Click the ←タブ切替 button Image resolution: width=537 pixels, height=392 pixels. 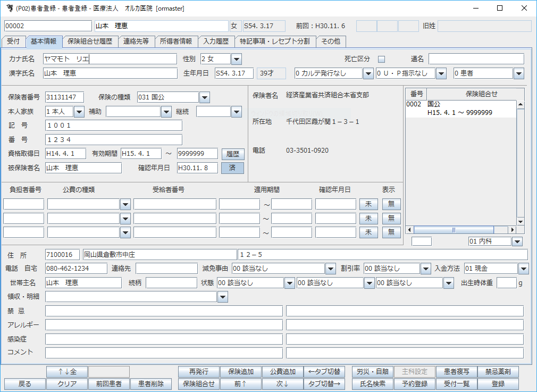pyautogui.click(x=324, y=371)
